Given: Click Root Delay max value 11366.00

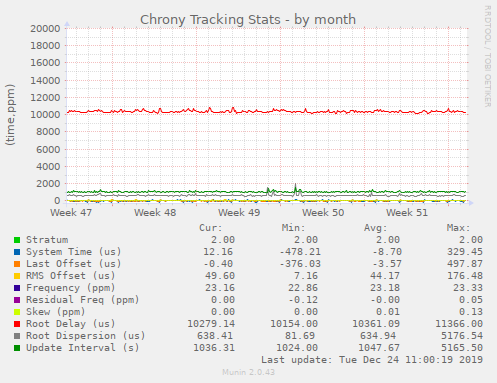Looking at the screenshot, I should (459, 324).
